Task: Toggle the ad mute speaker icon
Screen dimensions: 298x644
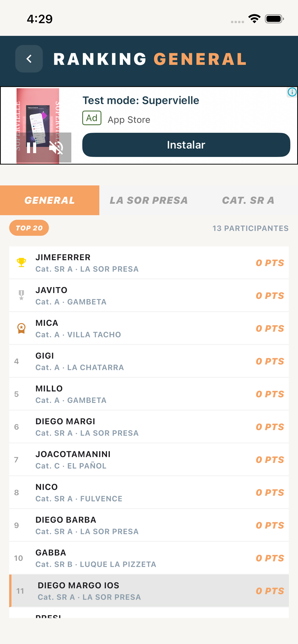Action: 56,148
